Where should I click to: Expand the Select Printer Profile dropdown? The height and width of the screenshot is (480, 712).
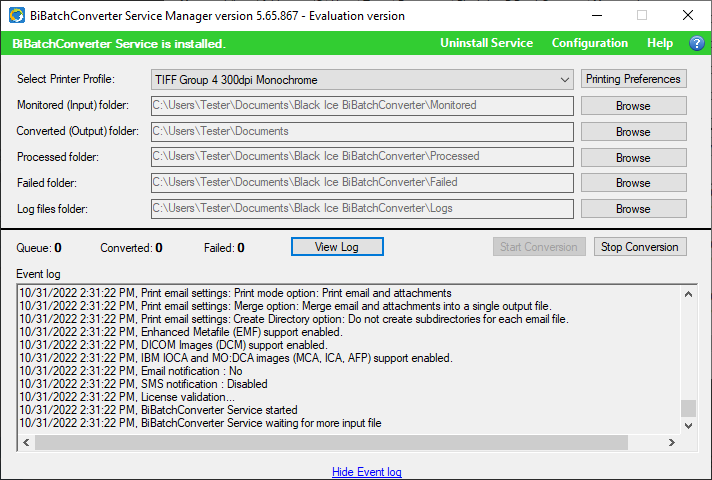click(x=362, y=79)
